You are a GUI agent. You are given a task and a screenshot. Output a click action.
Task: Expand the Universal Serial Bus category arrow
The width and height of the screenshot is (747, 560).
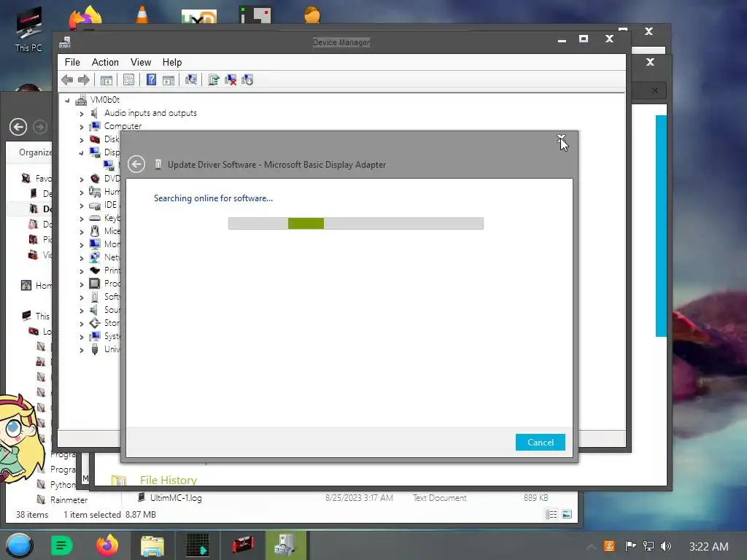[x=82, y=350]
